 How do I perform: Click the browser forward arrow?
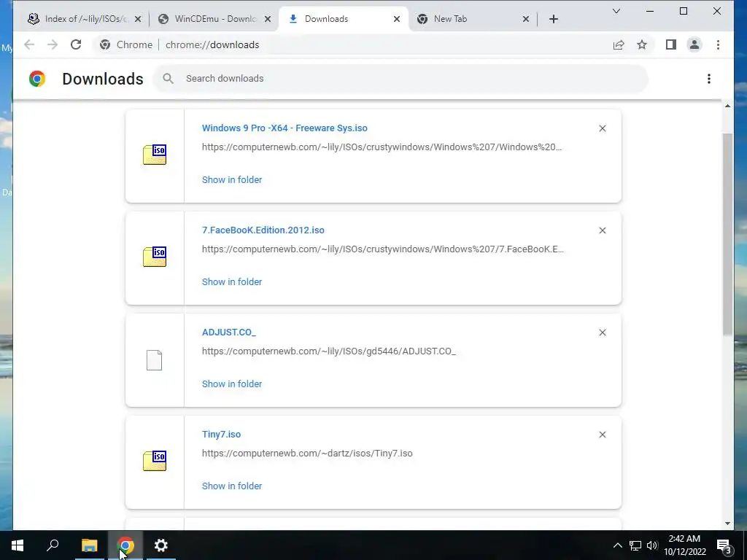[x=53, y=44]
